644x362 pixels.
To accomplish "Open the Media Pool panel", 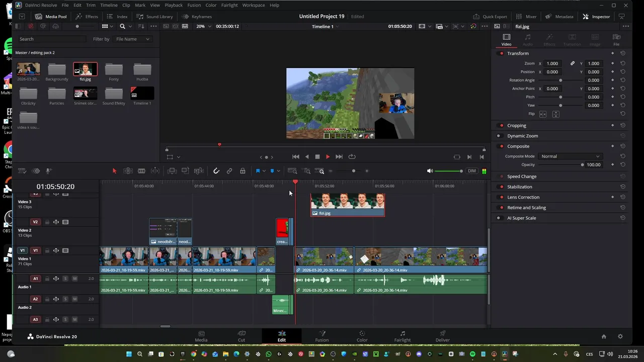I will tap(51, 17).
